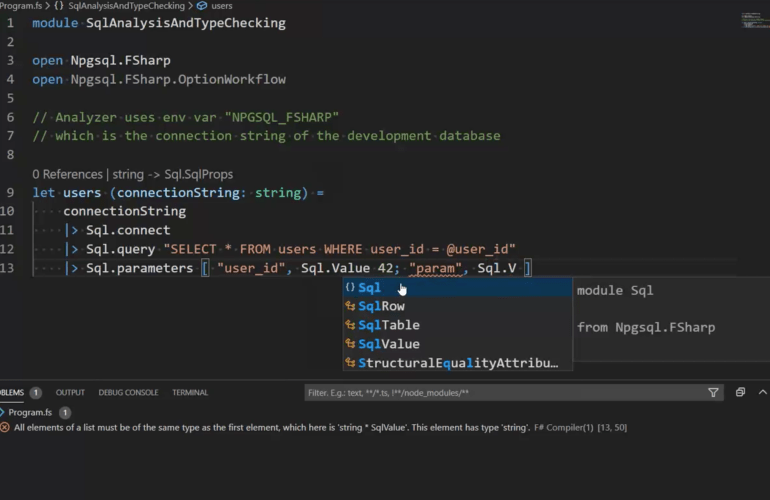The height and width of the screenshot is (500, 770).
Task: Click the class icon next to SqlRow
Action: tap(350, 307)
